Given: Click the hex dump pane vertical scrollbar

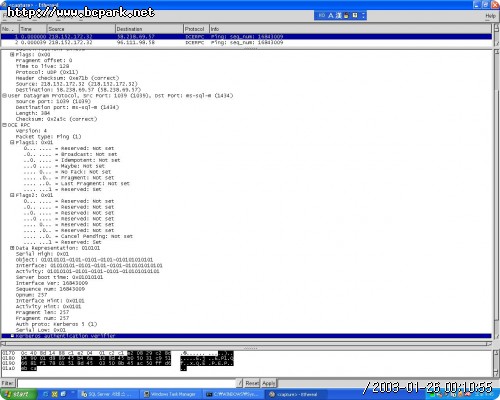Looking at the screenshot, I should point(496,363).
